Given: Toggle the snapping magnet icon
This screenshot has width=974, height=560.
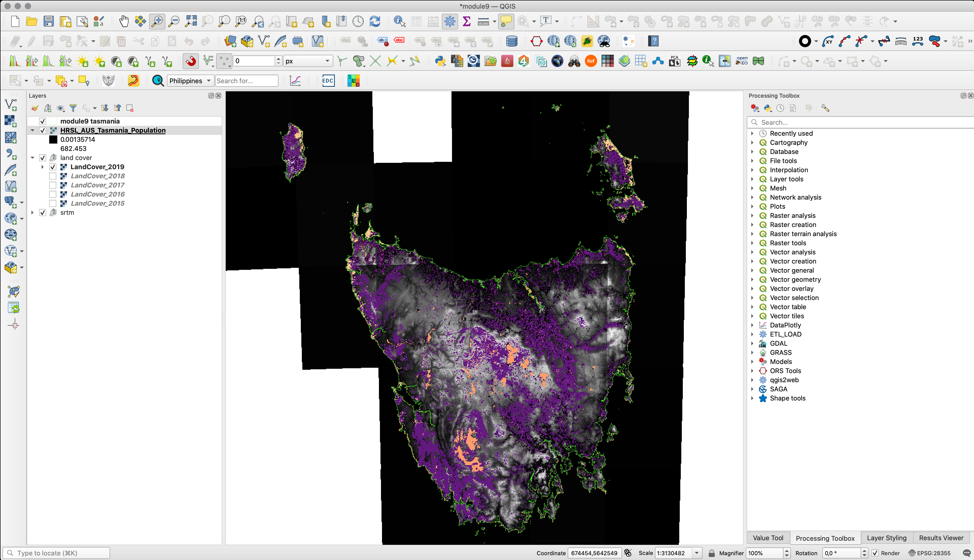Looking at the screenshot, I should [x=191, y=61].
